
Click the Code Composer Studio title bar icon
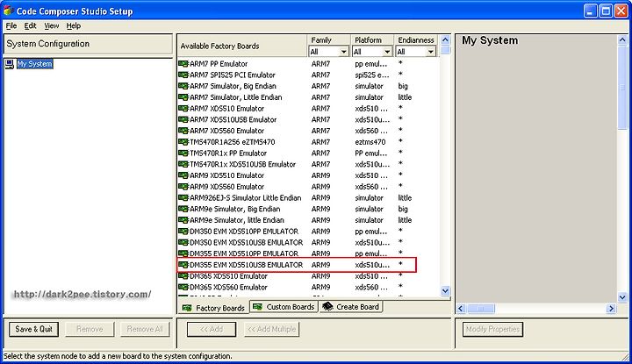[8, 11]
